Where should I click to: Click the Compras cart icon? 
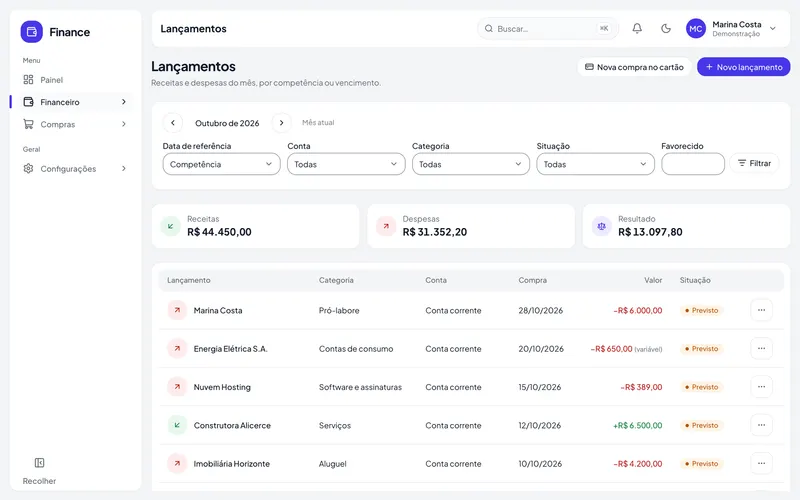click(x=29, y=124)
